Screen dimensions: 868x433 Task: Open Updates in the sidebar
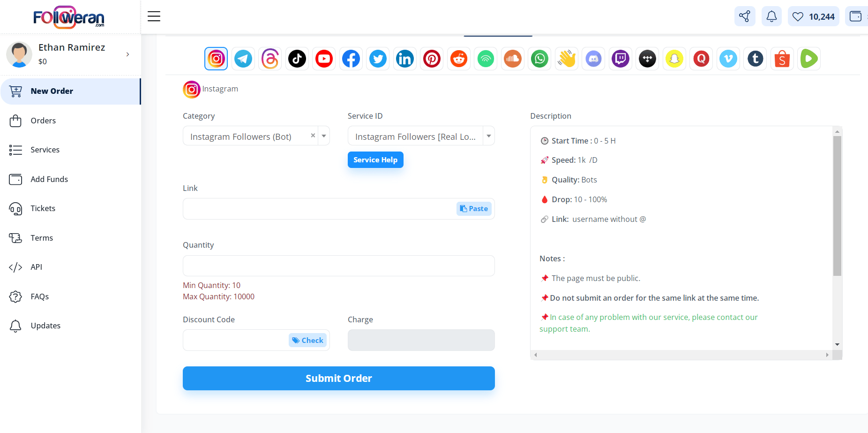click(70, 326)
